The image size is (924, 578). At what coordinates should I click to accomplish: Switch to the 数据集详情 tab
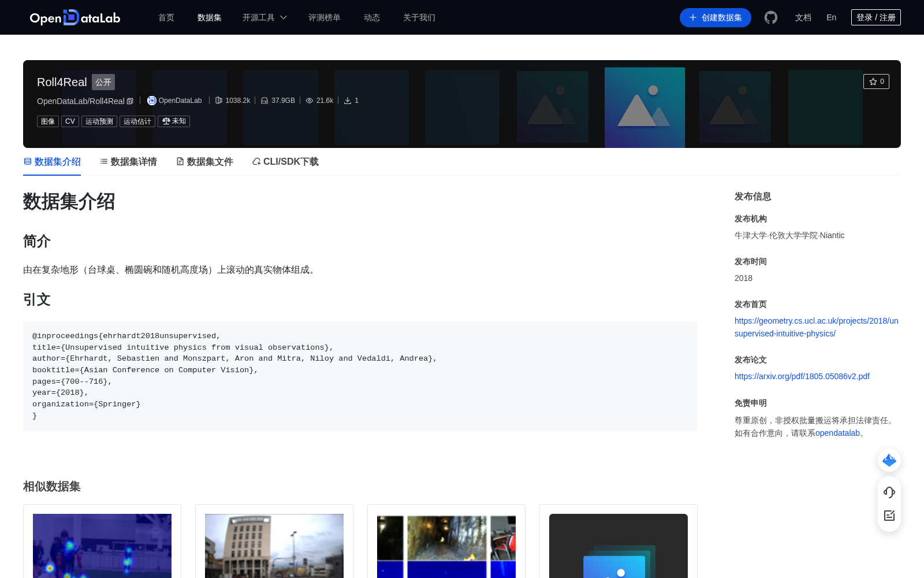pos(128,162)
